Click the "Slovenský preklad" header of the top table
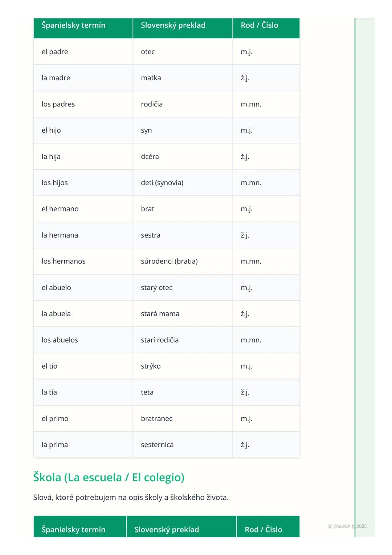 click(x=173, y=25)
